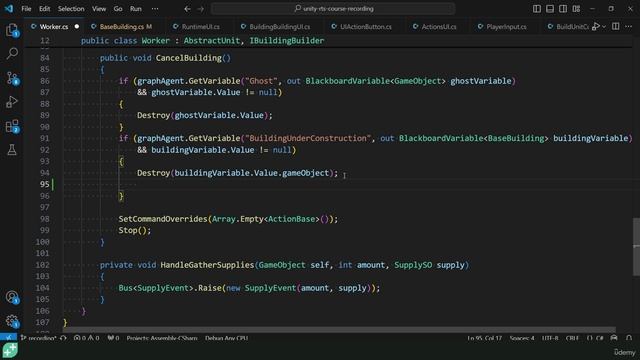Image resolution: width=640 pixels, height=360 pixels.
Task: Click the "BuildingUnderConstruction" string literal
Action: click(x=308, y=138)
